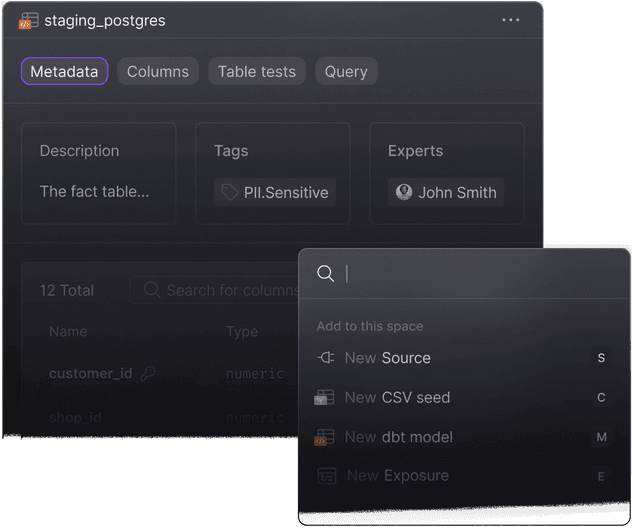Open John Smith expert profile

pos(456,192)
